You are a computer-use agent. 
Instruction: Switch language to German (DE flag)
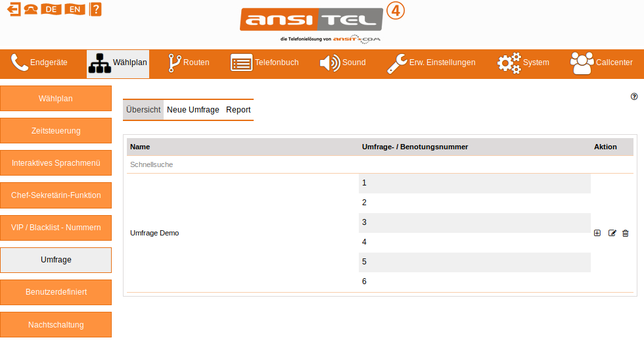pyautogui.click(x=51, y=9)
